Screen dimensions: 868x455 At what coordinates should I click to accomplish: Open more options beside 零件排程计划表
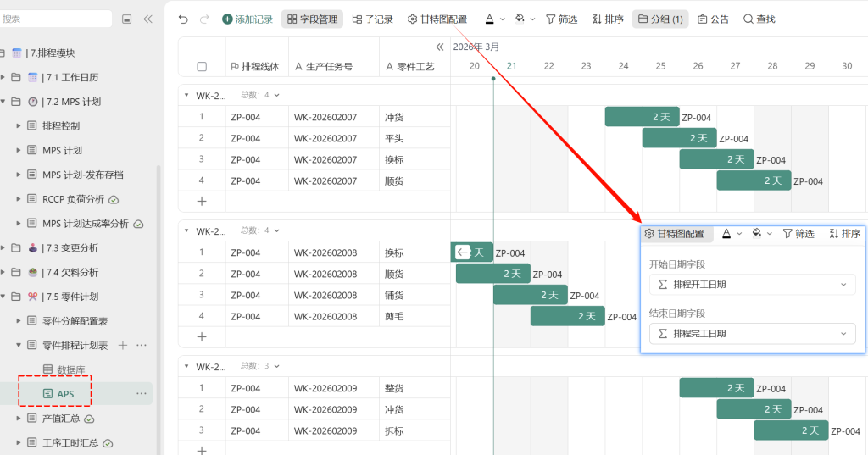pyautogui.click(x=142, y=346)
